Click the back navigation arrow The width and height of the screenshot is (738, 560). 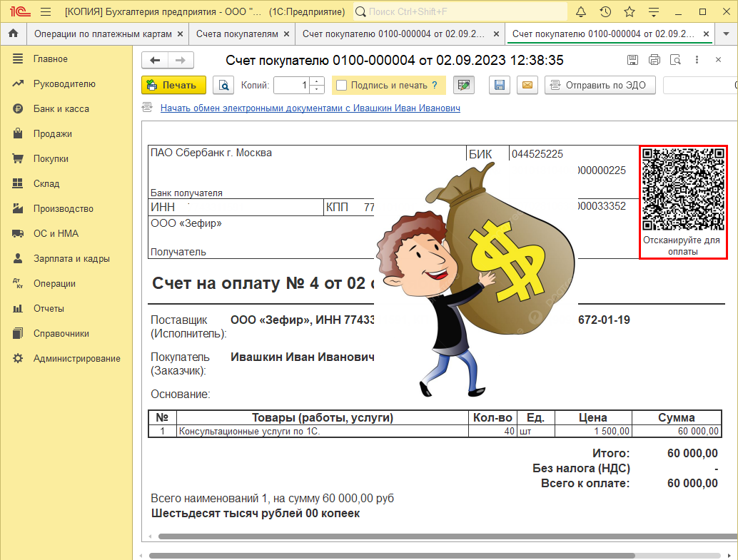(x=155, y=60)
